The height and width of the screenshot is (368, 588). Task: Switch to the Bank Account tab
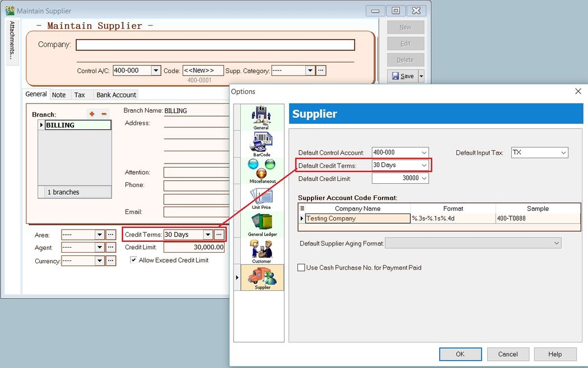pyautogui.click(x=116, y=95)
